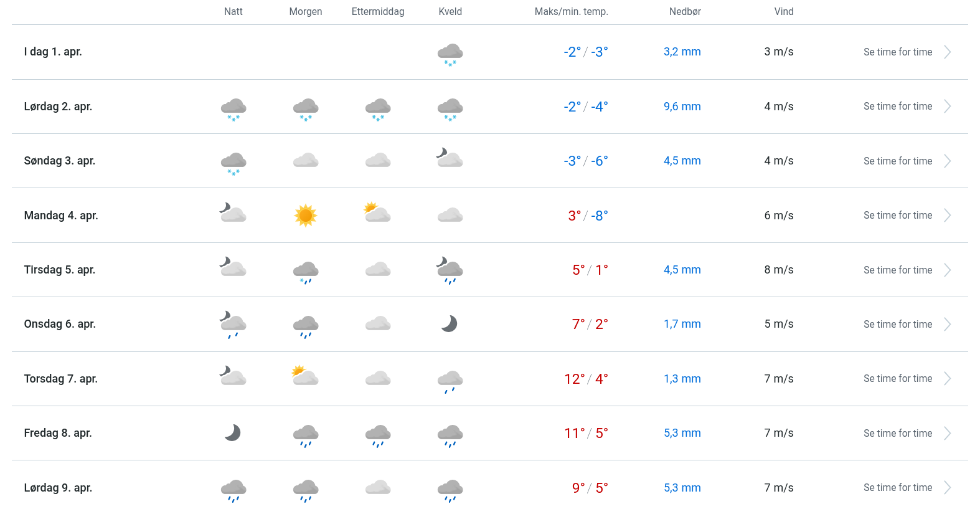The height and width of the screenshot is (514, 980).
Task: Click the night rain icon on Lørdag 9. apr.
Action: coord(233,490)
